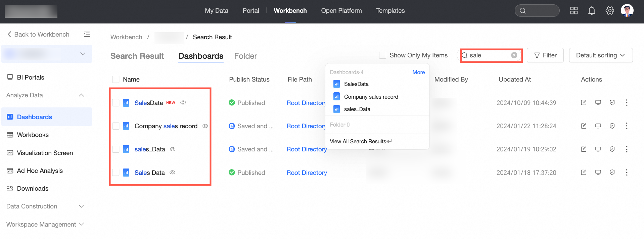Click Workbench breadcrumb link

[x=126, y=37]
